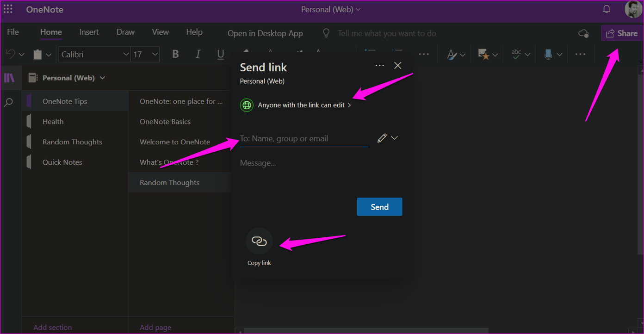This screenshot has height=334, width=644.
Task: Select the Quick Notes section
Action: (75, 162)
